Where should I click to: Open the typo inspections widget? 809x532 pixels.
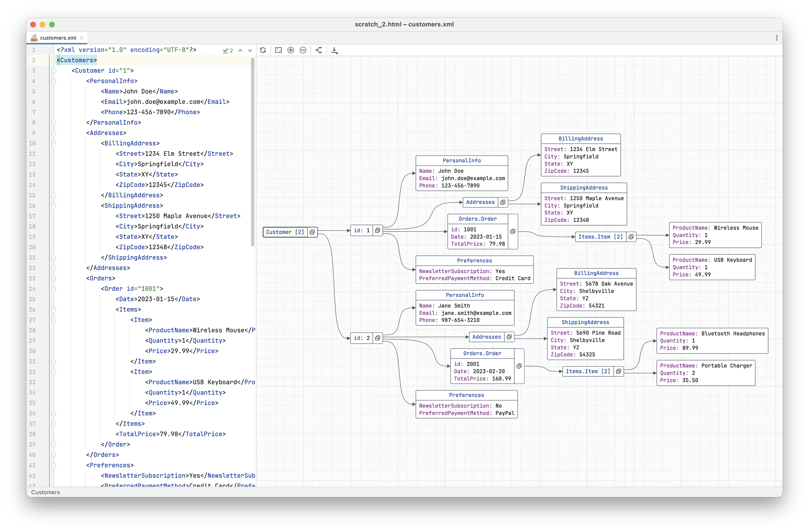point(228,51)
